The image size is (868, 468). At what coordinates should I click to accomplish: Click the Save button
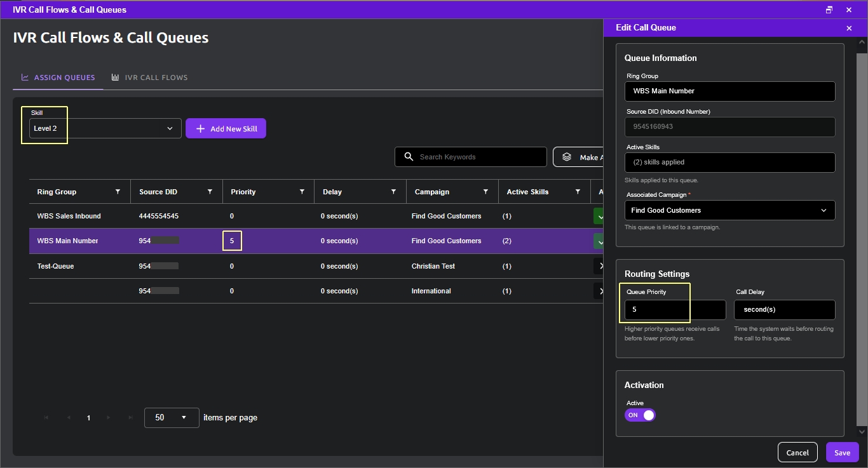tap(842, 453)
